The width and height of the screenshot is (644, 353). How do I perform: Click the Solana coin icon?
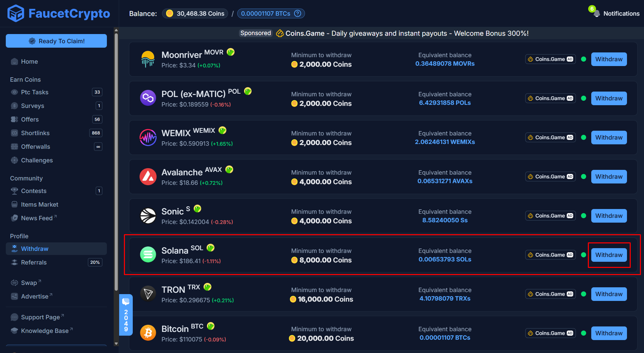point(148,255)
